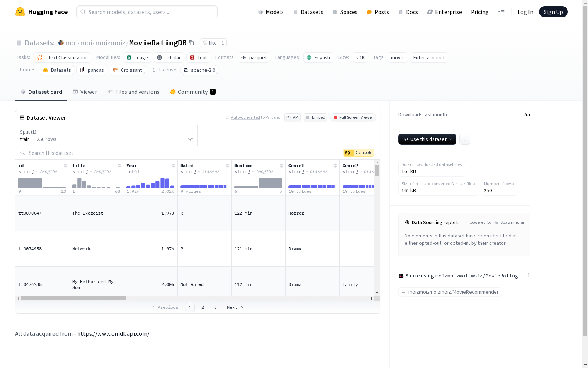
Task: Click the Text Classification task tag
Action: [62, 57]
